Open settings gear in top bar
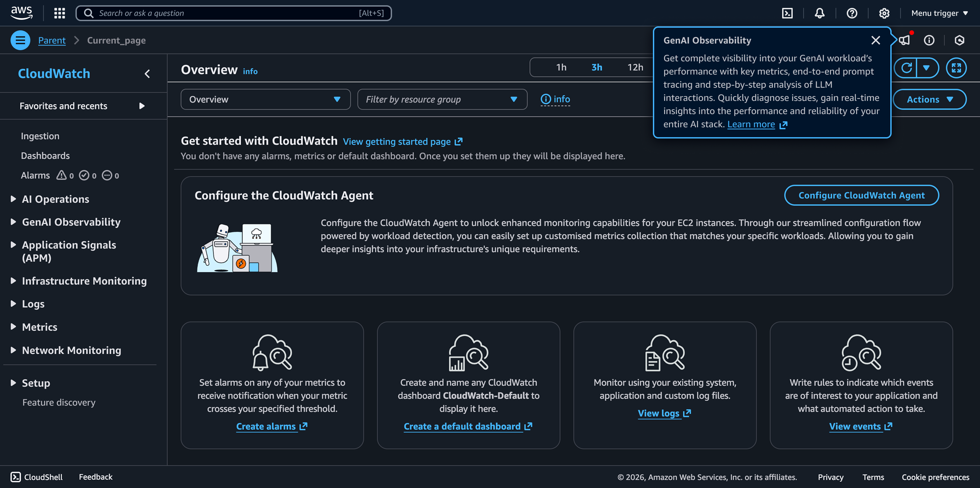This screenshot has height=488, width=980. pos(884,13)
